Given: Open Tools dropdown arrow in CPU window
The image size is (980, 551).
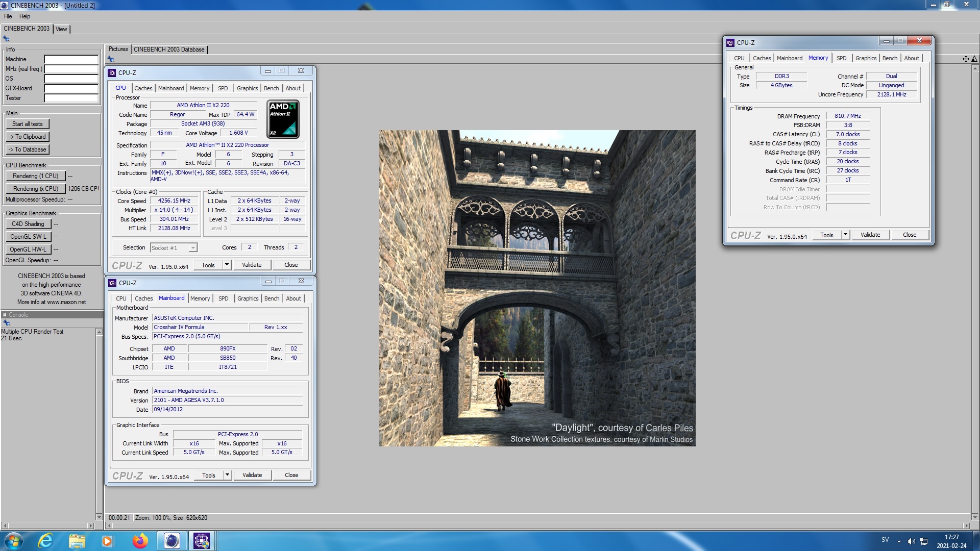Looking at the screenshot, I should pos(227,265).
